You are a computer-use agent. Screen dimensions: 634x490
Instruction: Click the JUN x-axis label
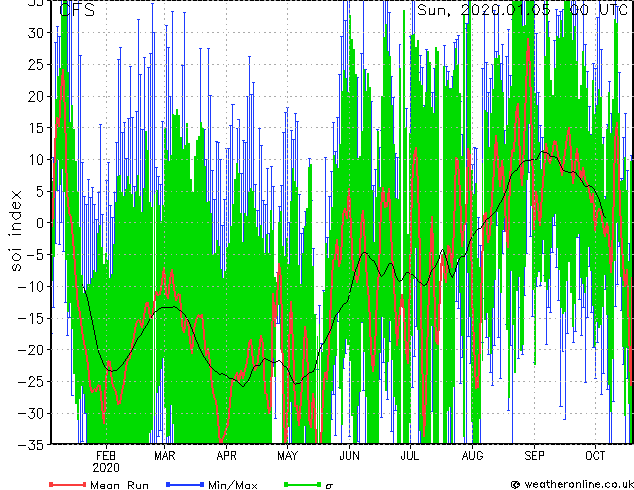pos(349,456)
